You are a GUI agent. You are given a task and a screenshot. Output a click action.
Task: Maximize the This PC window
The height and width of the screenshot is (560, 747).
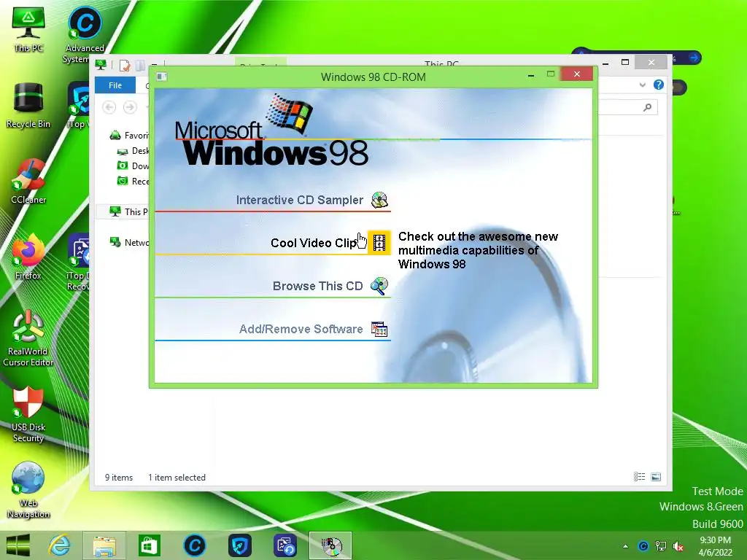tap(625, 63)
